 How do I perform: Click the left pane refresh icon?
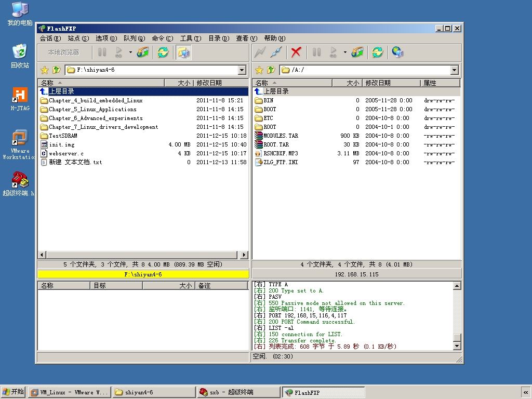[x=163, y=52]
